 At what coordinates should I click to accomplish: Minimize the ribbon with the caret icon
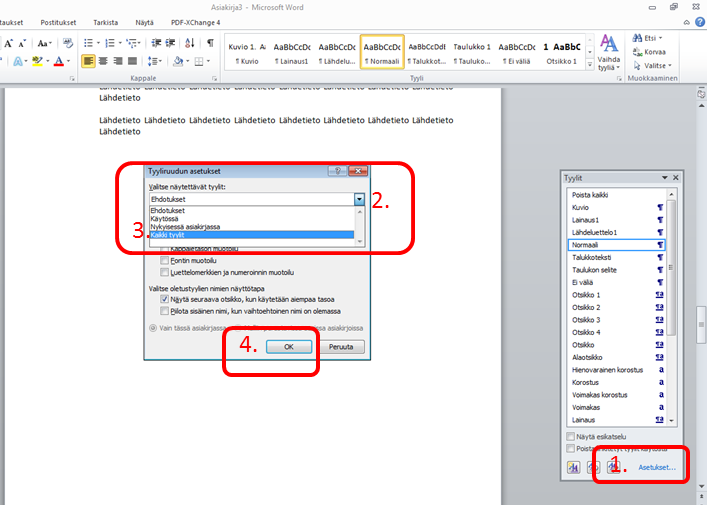click(x=687, y=22)
